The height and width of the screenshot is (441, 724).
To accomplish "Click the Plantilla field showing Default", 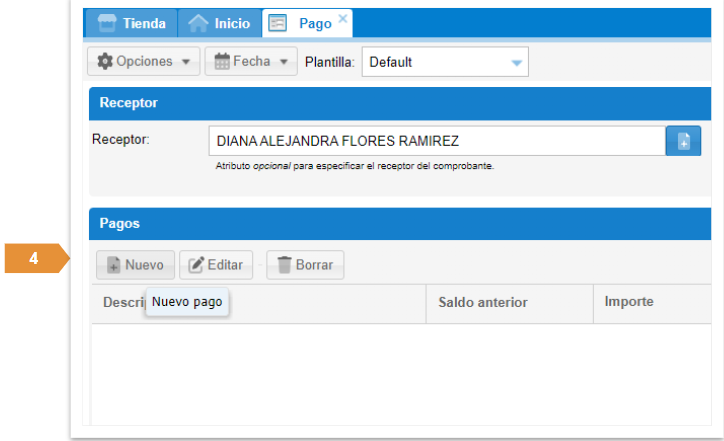I will point(434,62).
